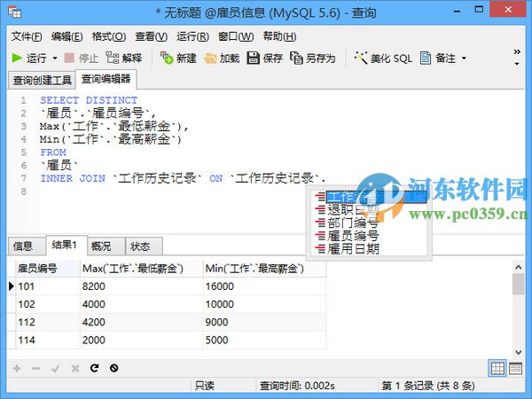Select cell with value 16000
Image resolution: width=532 pixels, height=399 pixels.
(x=264, y=286)
